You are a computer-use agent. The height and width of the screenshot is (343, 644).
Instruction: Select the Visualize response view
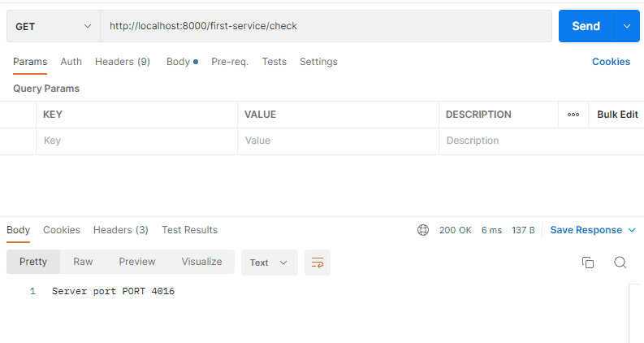[201, 262]
